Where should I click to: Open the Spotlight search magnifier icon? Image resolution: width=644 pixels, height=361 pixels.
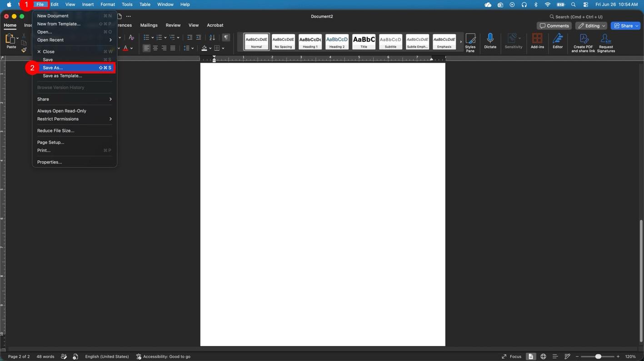pyautogui.click(x=574, y=5)
